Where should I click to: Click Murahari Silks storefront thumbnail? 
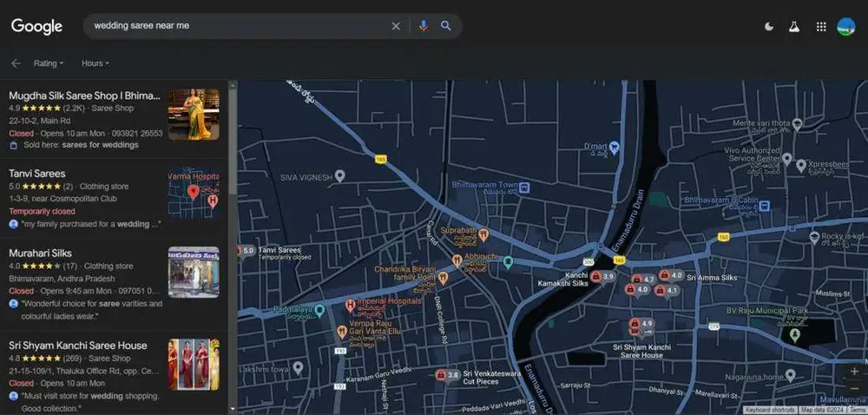[x=194, y=273]
